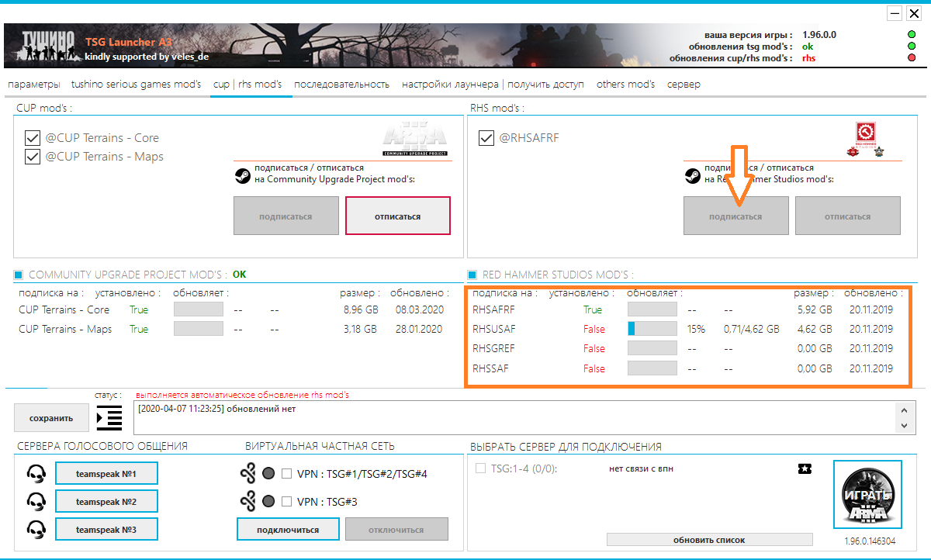
Task: Open the log list icon beside сохранить
Action: click(x=109, y=418)
